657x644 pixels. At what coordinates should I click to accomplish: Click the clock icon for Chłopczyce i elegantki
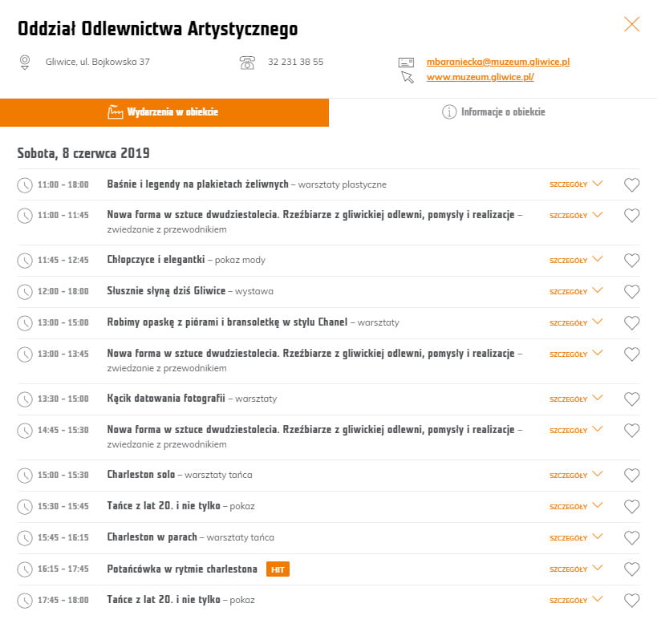[x=25, y=261]
